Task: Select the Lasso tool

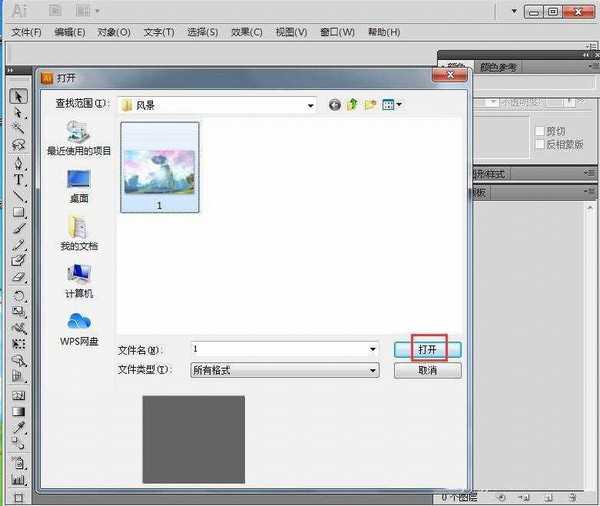Action: tap(18, 144)
